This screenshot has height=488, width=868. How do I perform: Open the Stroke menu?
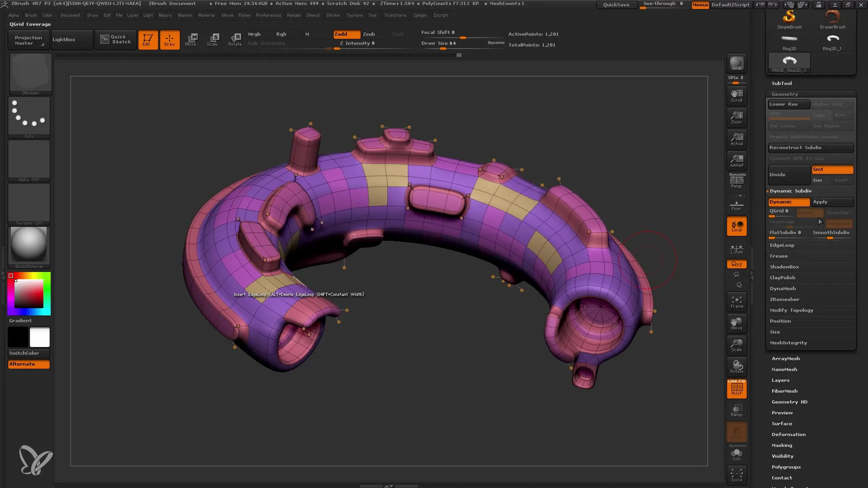[333, 15]
